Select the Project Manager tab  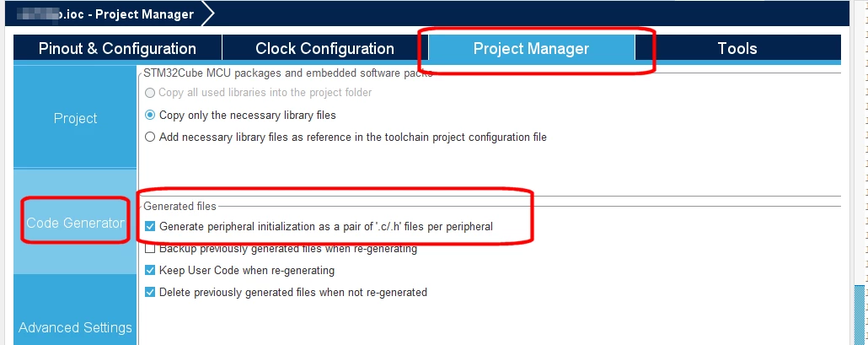pyautogui.click(x=532, y=48)
